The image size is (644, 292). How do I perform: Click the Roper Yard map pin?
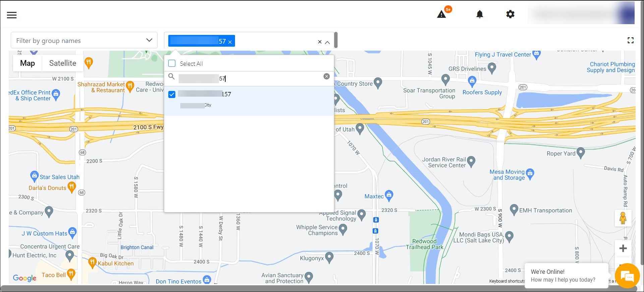click(x=581, y=153)
